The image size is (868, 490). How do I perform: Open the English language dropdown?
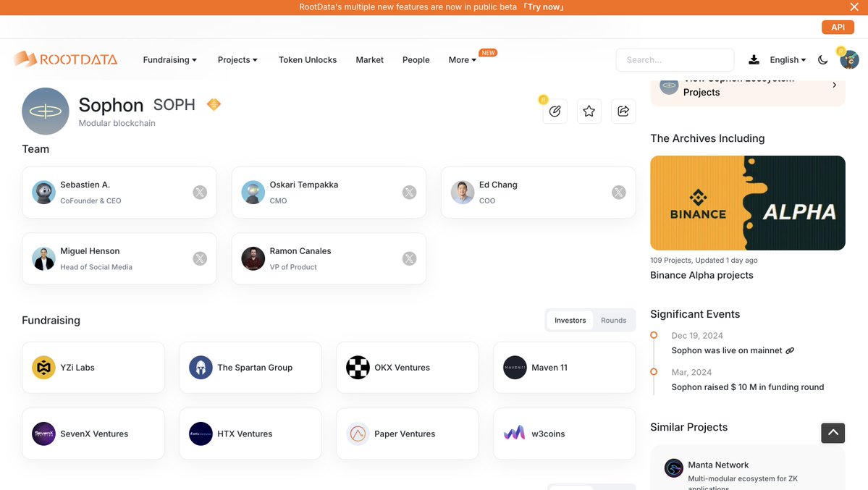pyautogui.click(x=787, y=60)
